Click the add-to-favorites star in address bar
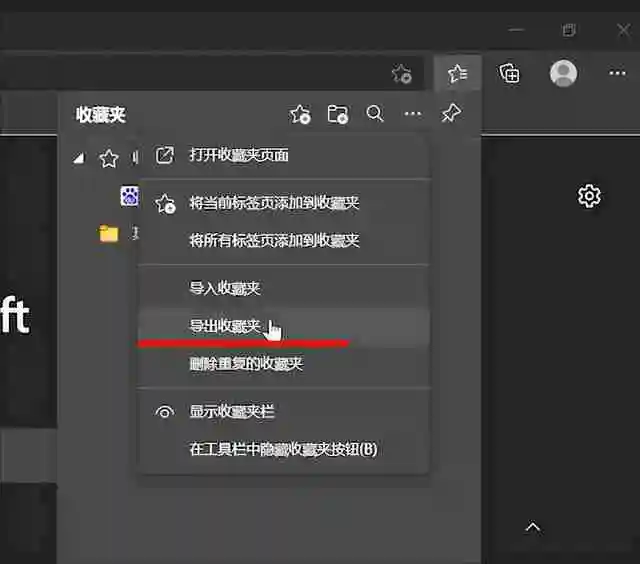The height and width of the screenshot is (564, 640). [x=402, y=73]
